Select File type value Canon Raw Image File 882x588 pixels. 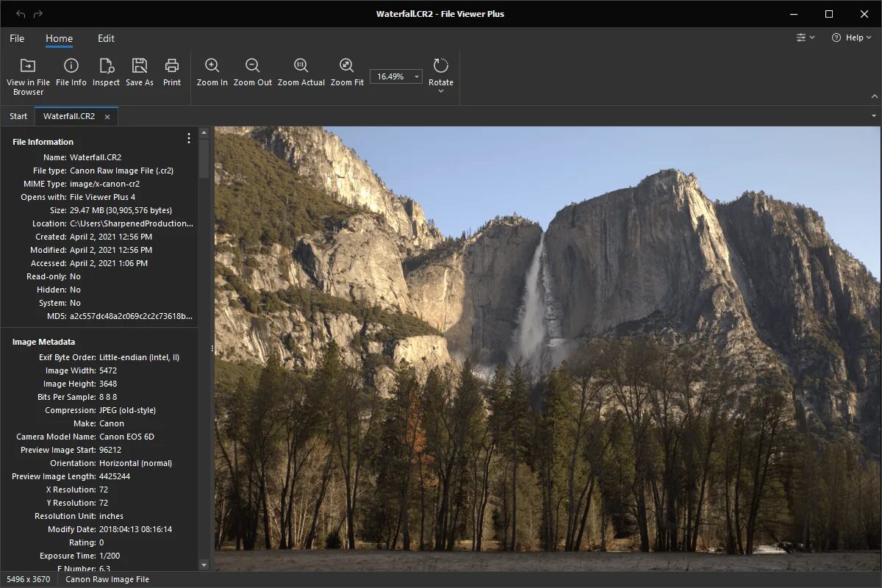tap(121, 171)
